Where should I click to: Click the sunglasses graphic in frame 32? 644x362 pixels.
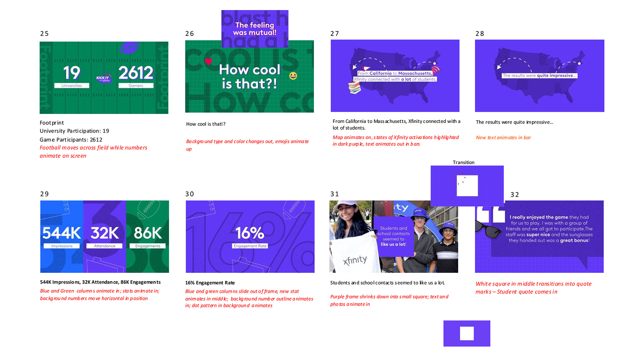click(x=488, y=229)
